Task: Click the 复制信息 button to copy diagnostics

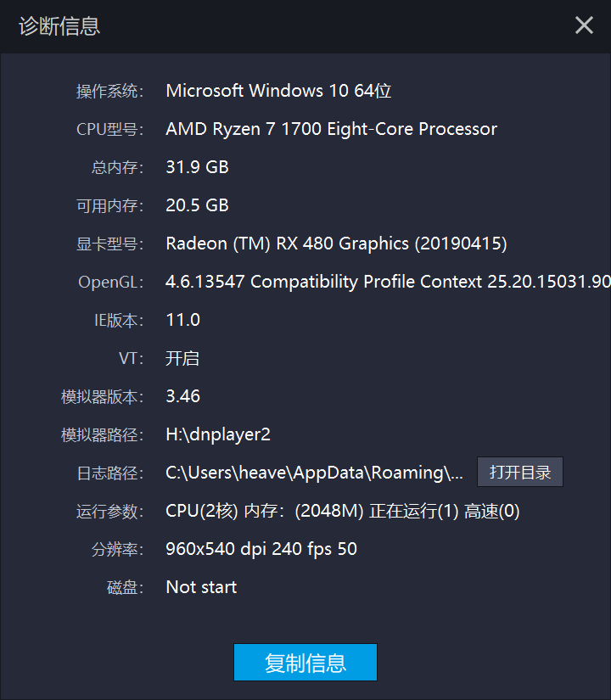Action: click(x=305, y=662)
